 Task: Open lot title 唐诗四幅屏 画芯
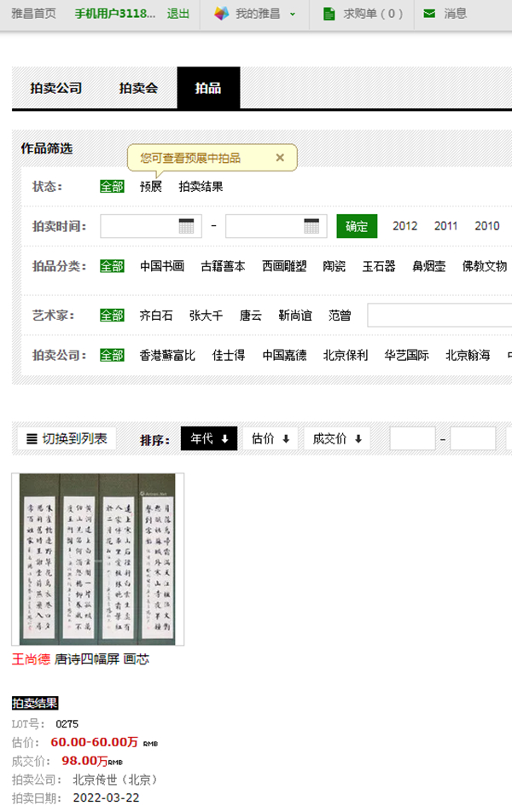point(102,658)
